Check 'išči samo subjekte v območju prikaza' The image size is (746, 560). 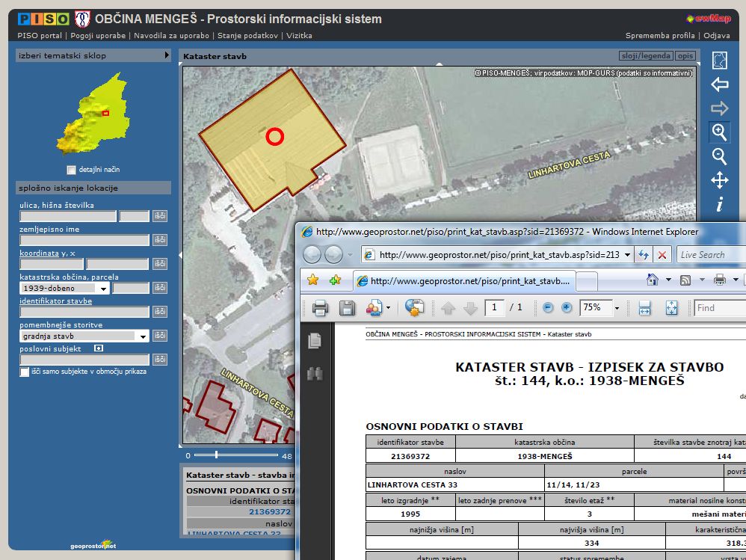25,372
